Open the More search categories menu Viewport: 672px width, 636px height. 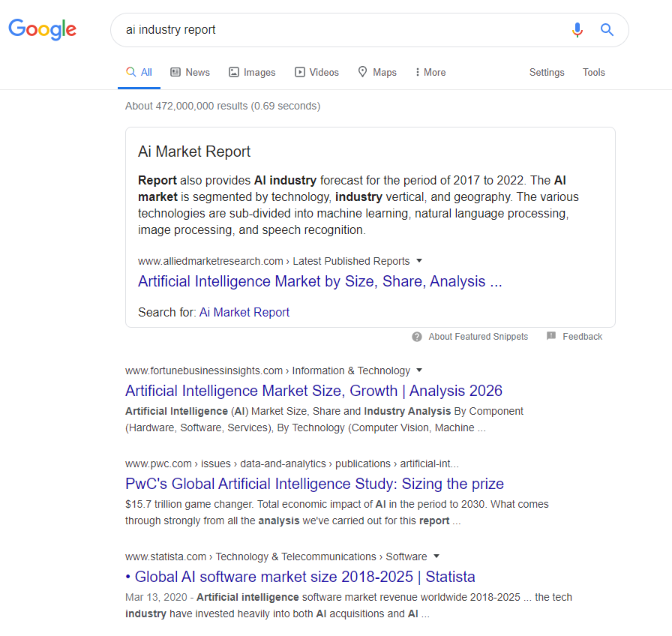tap(430, 73)
